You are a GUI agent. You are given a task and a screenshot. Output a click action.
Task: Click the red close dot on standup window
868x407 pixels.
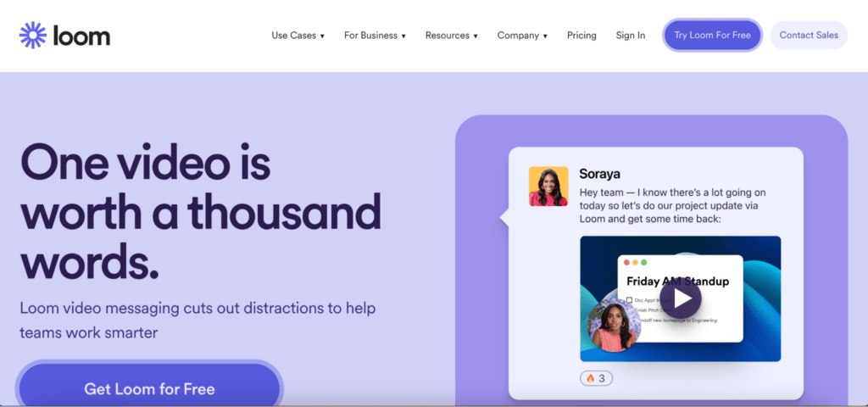click(x=626, y=263)
